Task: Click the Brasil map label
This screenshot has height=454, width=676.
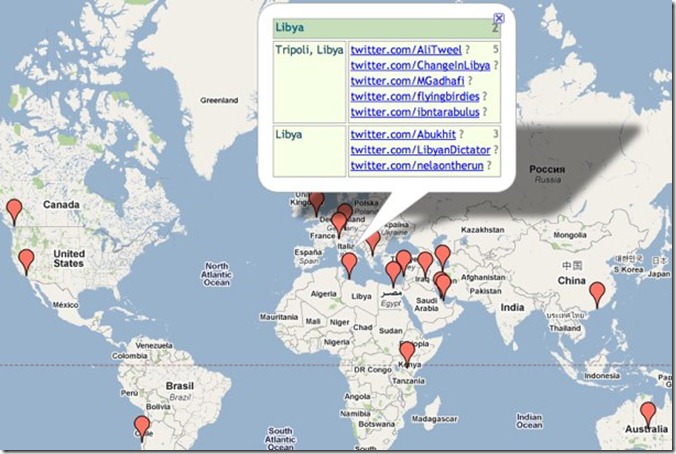Action: tap(180, 386)
